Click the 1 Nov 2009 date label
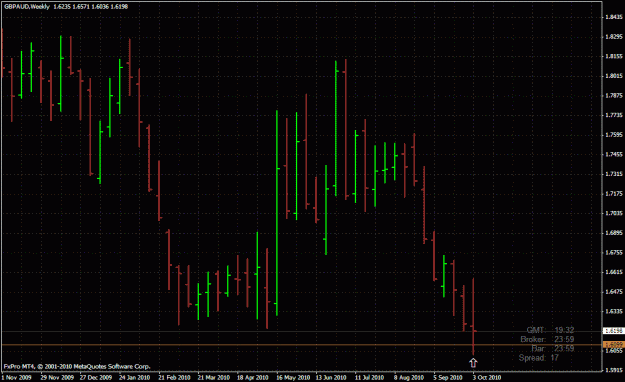This screenshot has height=382, width=625. click(17, 377)
